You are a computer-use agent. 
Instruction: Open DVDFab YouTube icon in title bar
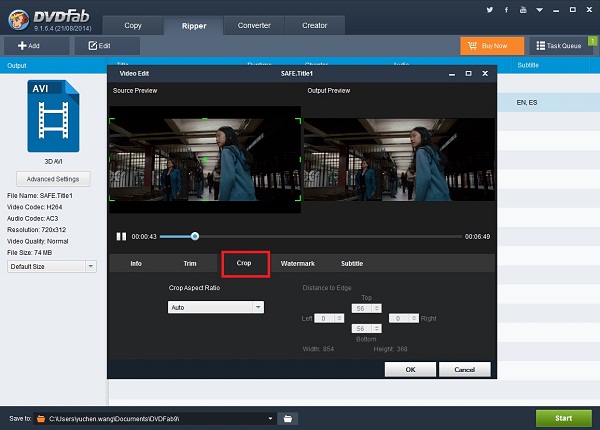coord(523,10)
